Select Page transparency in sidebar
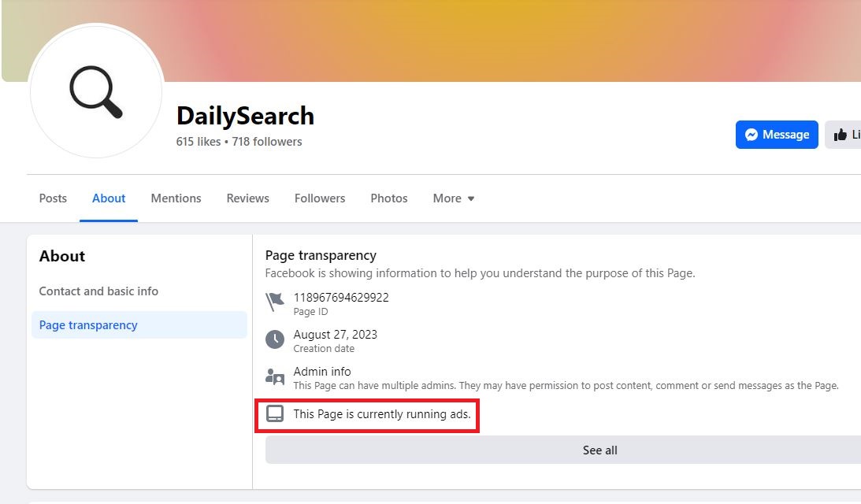The width and height of the screenshot is (861, 504). 139,325
